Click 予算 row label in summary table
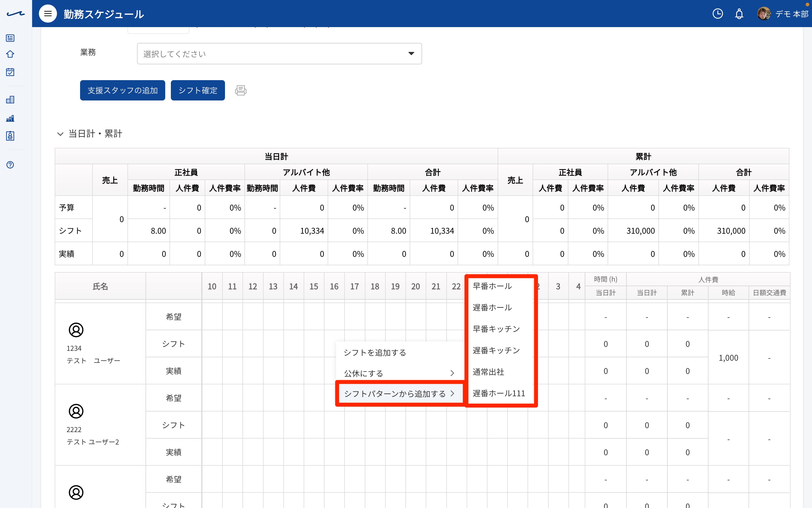The image size is (812, 508). [x=74, y=208]
